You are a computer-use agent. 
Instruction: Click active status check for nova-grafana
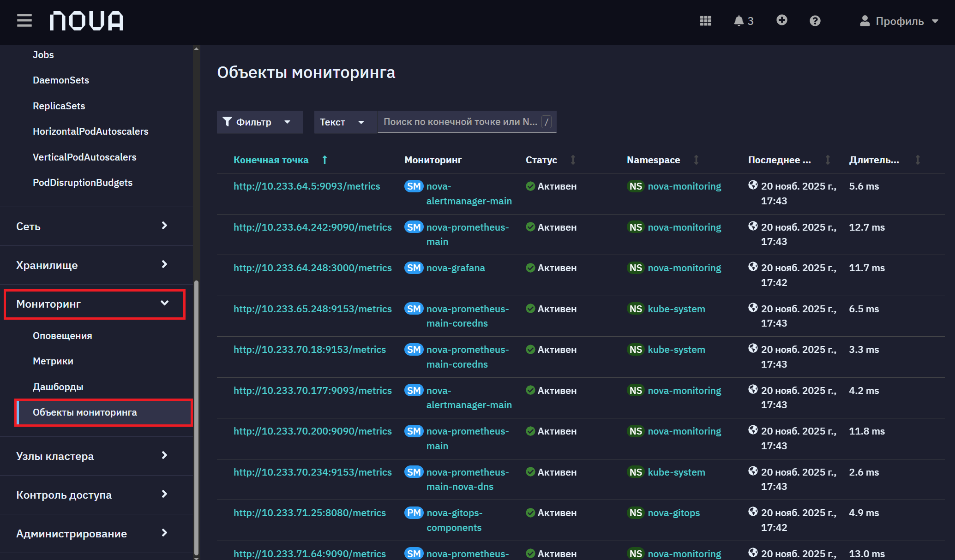click(x=530, y=268)
